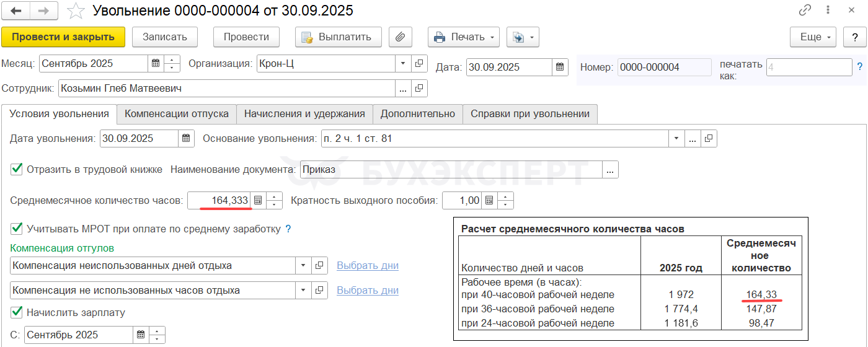This screenshot has height=347, width=868.
Task: Copy the document link via chain icon
Action: pyautogui.click(x=805, y=11)
